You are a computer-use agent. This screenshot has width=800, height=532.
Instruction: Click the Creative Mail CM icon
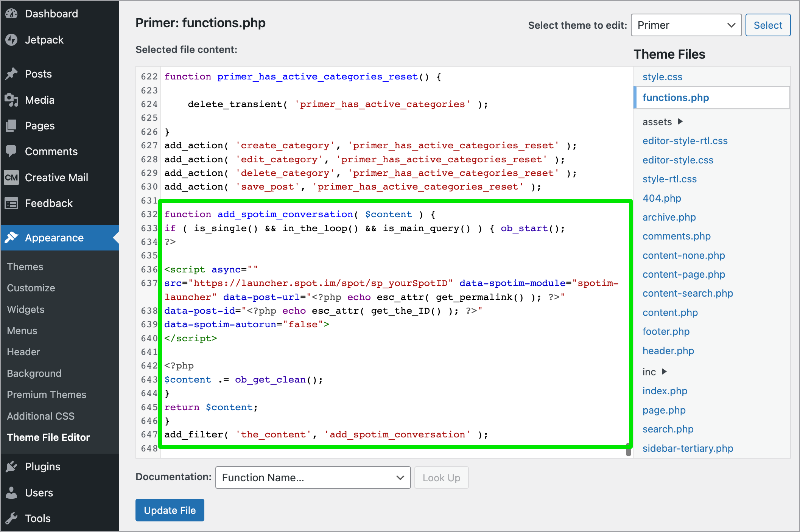pos(11,177)
